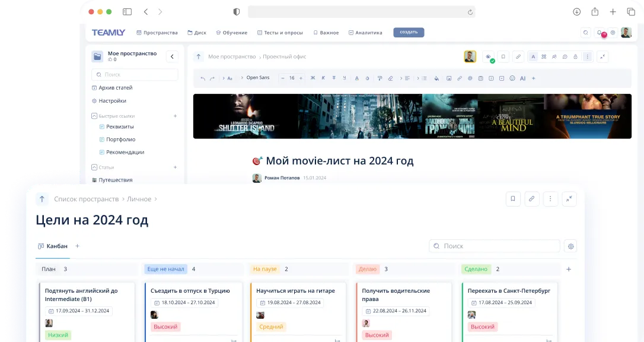Toggle bold formatting (Ж)

[313, 78]
